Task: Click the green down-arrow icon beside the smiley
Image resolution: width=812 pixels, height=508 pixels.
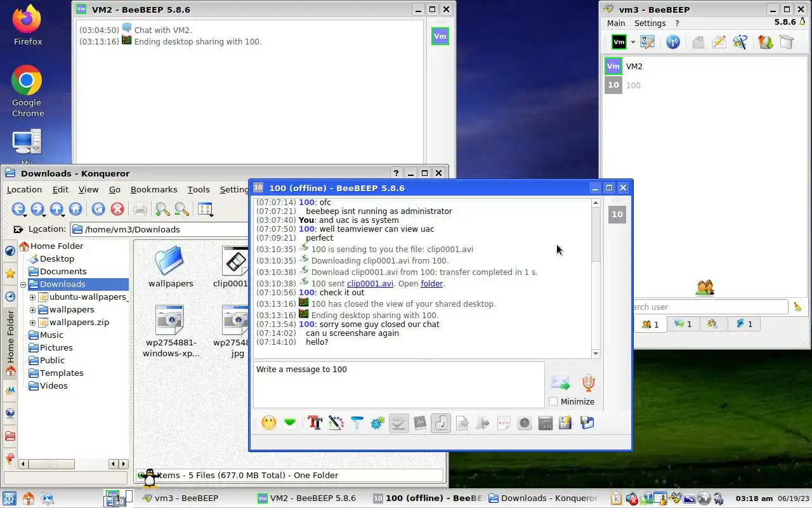Action: [290, 423]
